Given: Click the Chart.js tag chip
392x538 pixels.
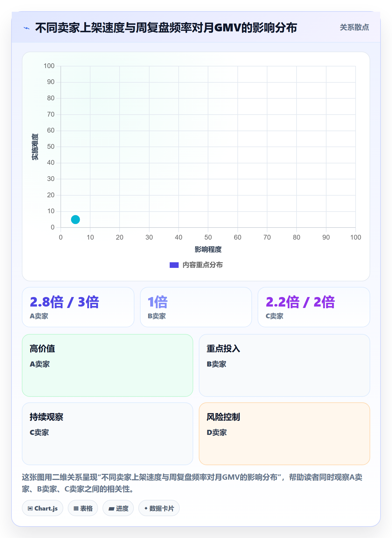Looking at the screenshot, I should (x=43, y=508).
